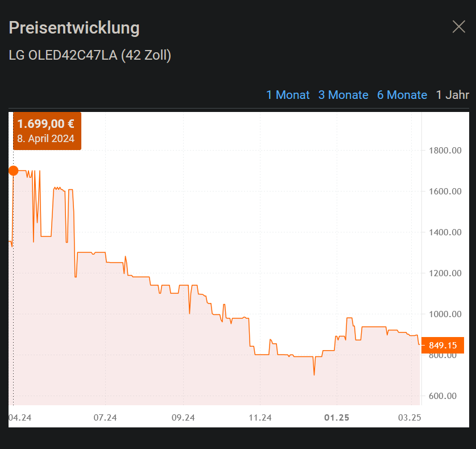Select the 6 Monate time range
The image size is (476, 449).
[402, 95]
